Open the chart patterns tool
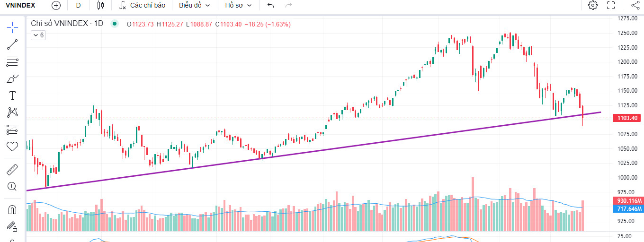 pyautogui.click(x=12, y=112)
